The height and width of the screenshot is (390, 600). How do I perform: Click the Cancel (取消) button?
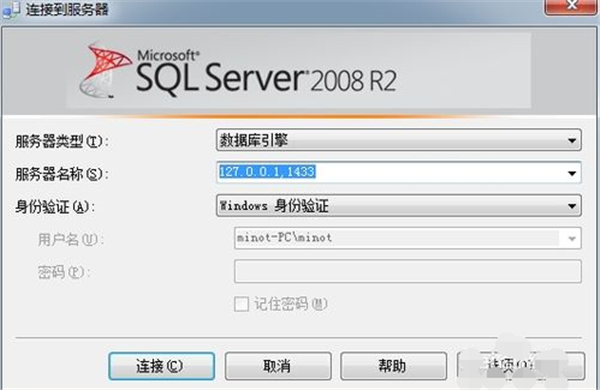pyautogui.click(x=278, y=366)
